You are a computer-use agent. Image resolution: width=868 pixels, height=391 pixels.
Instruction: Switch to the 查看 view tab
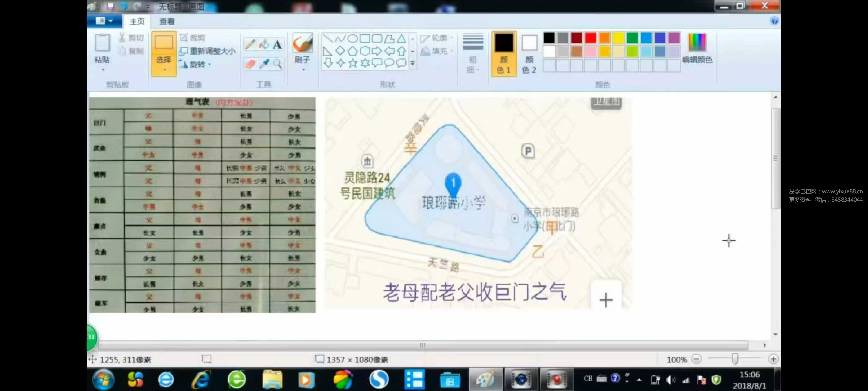167,22
